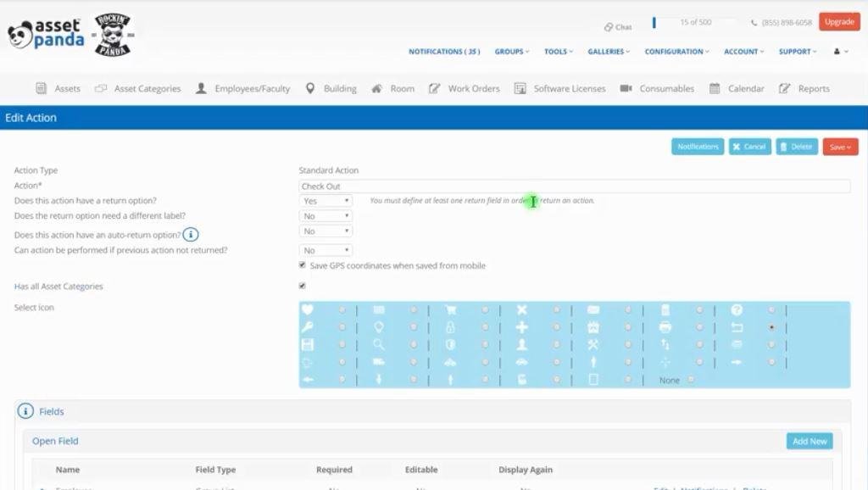868x490 pixels.
Task: Expand the Galleries menu
Action: tap(609, 52)
